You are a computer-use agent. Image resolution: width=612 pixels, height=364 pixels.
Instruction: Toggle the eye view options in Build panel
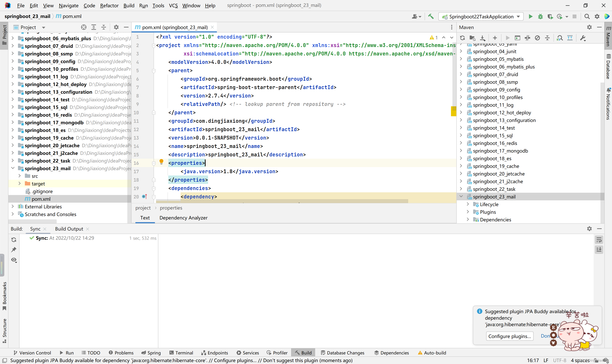(14, 260)
